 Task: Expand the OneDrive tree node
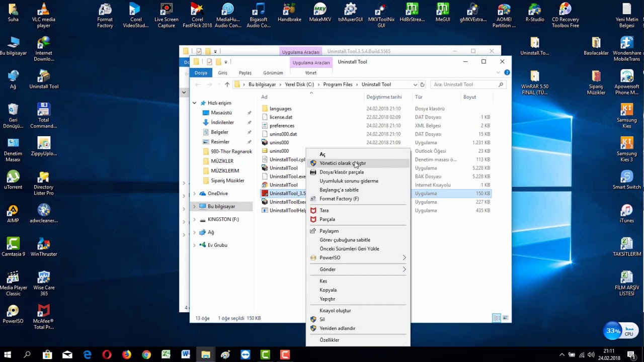pos(194,194)
